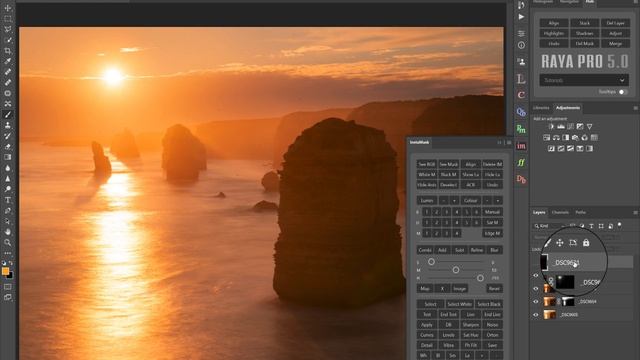The height and width of the screenshot is (360, 640).
Task: Select the Eraser tool
Action: (x=8, y=147)
